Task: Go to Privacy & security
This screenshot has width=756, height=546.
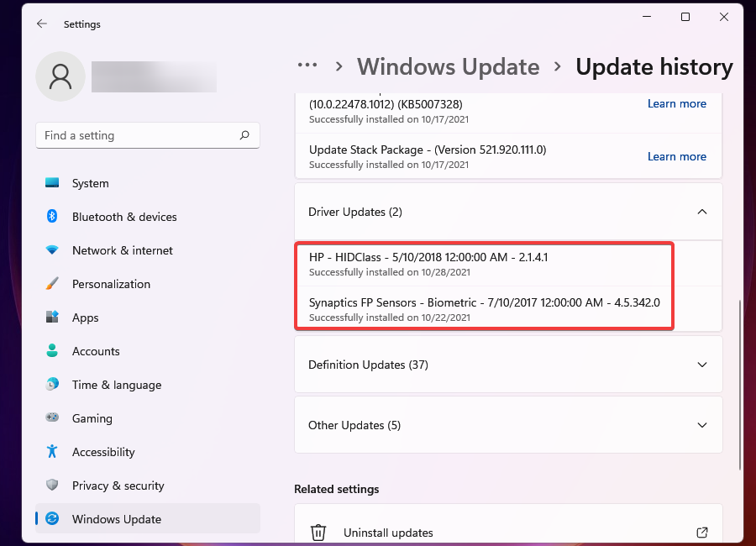Action: tap(148, 486)
